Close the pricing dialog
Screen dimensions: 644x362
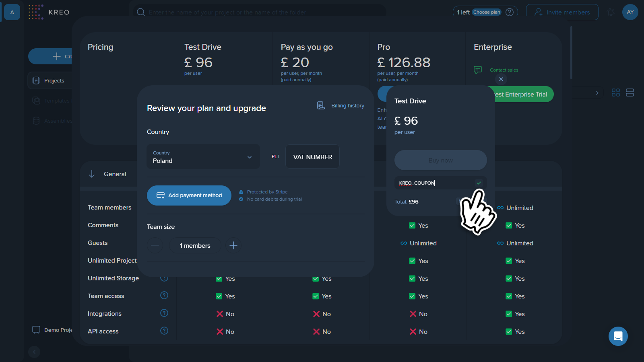point(501,79)
